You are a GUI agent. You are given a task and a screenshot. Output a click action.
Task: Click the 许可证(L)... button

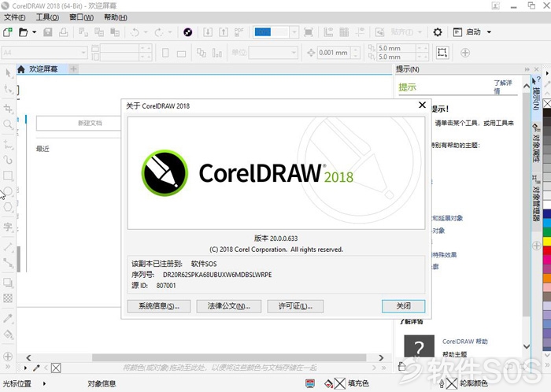295,306
